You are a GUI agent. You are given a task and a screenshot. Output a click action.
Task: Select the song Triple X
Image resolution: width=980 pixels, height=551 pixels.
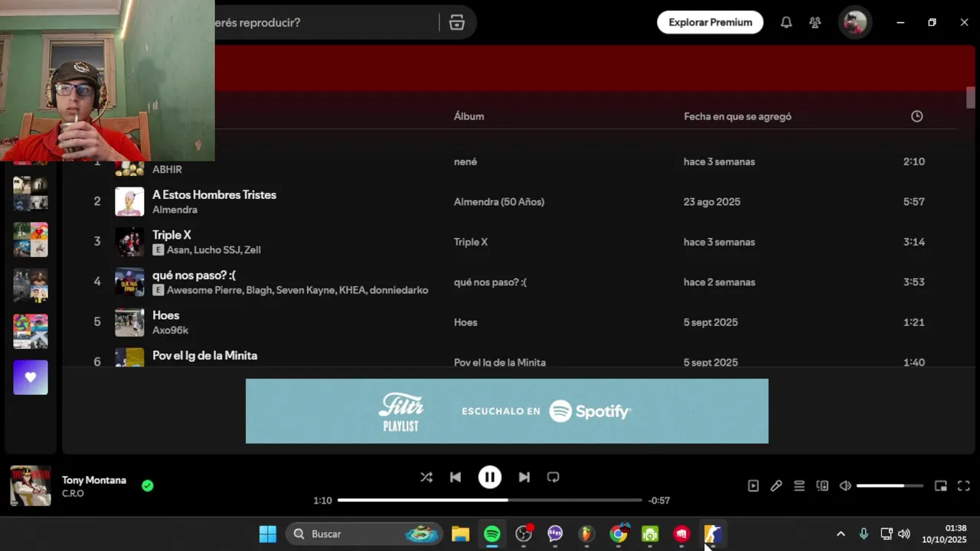(171, 235)
